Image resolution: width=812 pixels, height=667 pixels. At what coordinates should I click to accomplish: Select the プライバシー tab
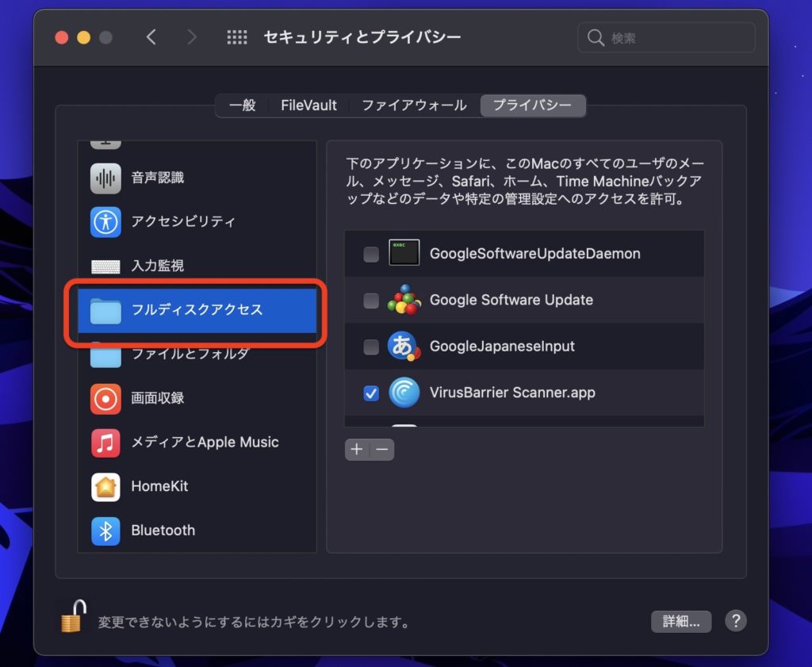[533, 105]
